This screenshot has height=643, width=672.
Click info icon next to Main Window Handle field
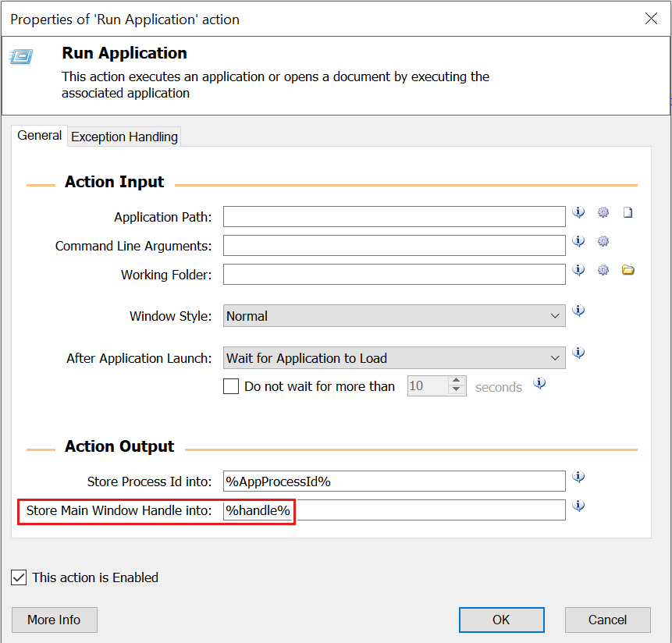pyautogui.click(x=578, y=506)
